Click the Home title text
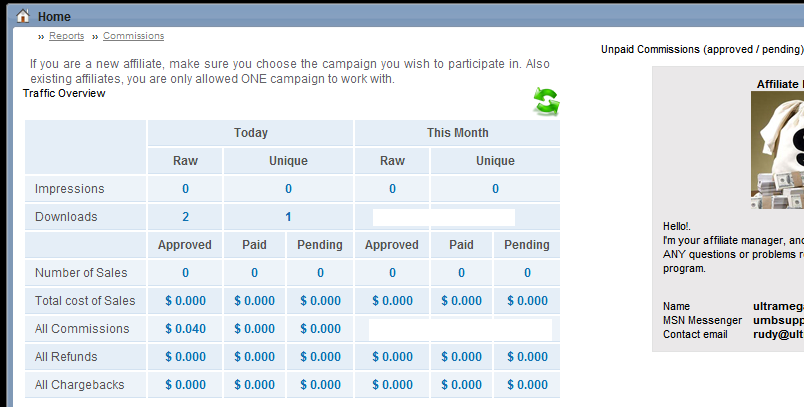Screen dimensions: 804x407 (54, 16)
